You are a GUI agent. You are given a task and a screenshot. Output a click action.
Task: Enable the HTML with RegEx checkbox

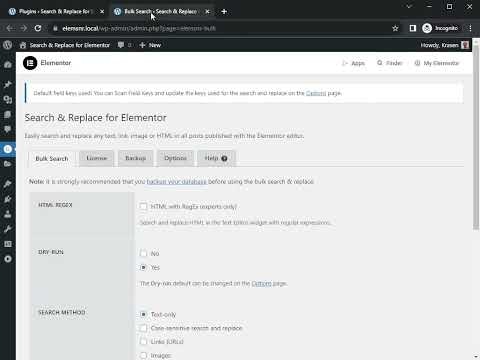pos(143,206)
